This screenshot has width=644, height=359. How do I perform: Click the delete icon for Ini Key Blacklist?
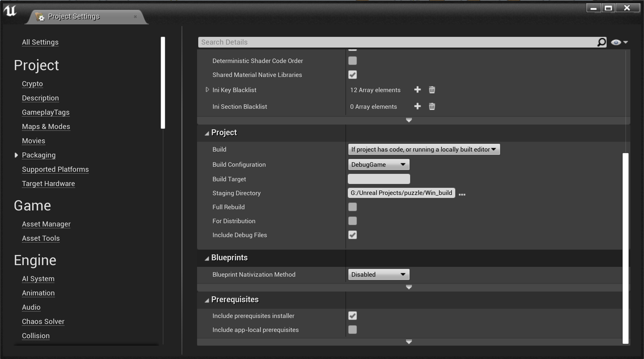[x=432, y=90]
